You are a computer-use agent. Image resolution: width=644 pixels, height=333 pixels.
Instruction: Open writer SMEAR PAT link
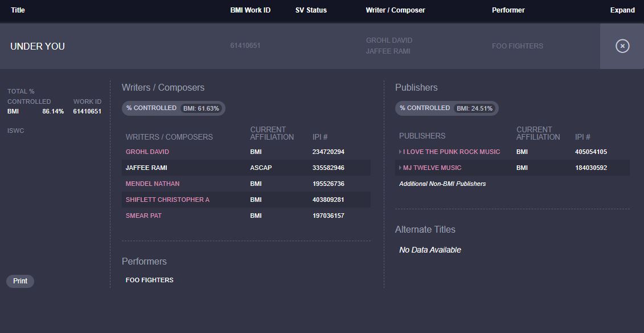point(143,216)
